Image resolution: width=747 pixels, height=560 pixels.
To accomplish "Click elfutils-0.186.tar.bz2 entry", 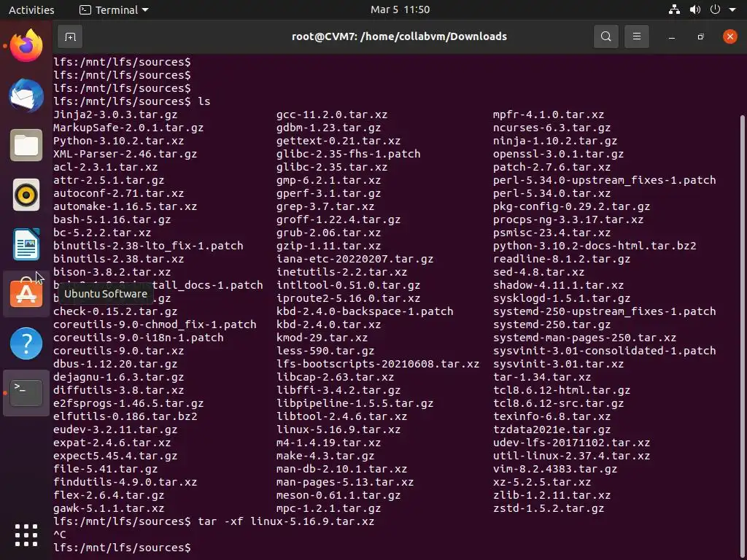I will (125, 416).
